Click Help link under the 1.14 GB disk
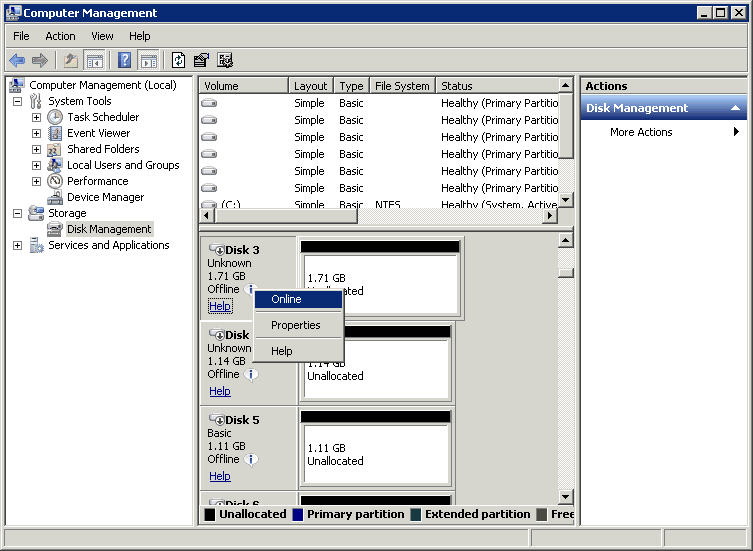Viewport: 753px width, 551px height. coord(220,391)
